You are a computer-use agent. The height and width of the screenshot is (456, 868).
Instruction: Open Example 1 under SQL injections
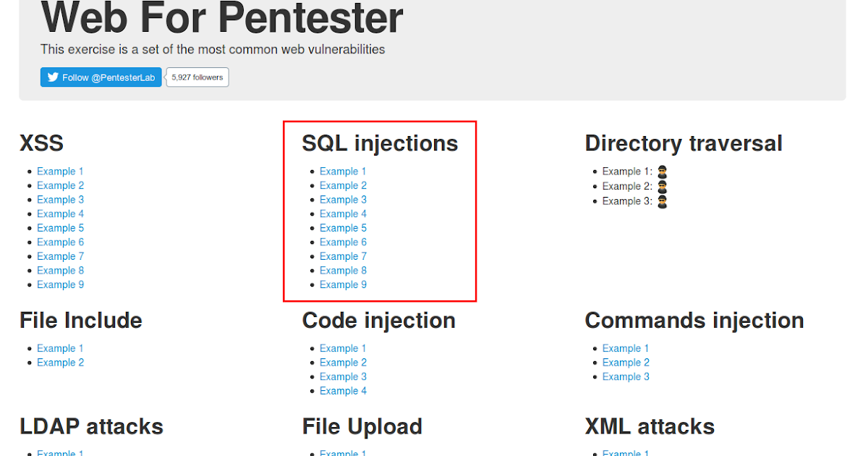pos(343,171)
